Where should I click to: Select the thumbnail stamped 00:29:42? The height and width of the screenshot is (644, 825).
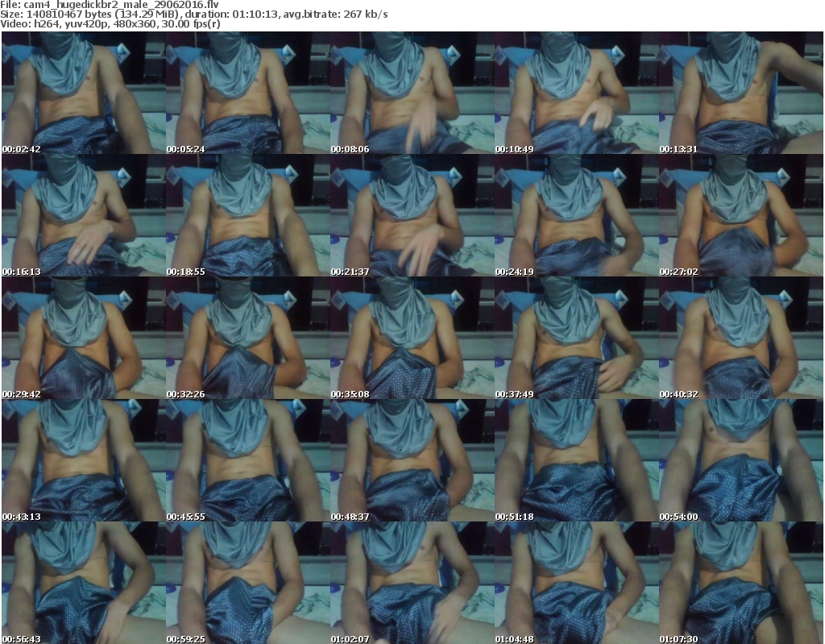point(83,338)
